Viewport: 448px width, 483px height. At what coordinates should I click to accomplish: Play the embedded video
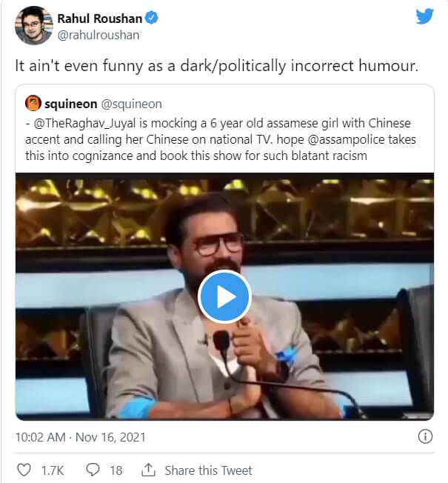(224, 296)
